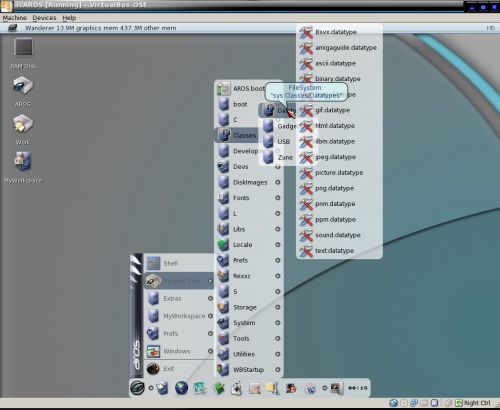Open the Work drive desktop icon
Viewport: 500px width, 410px height.
coord(23,124)
